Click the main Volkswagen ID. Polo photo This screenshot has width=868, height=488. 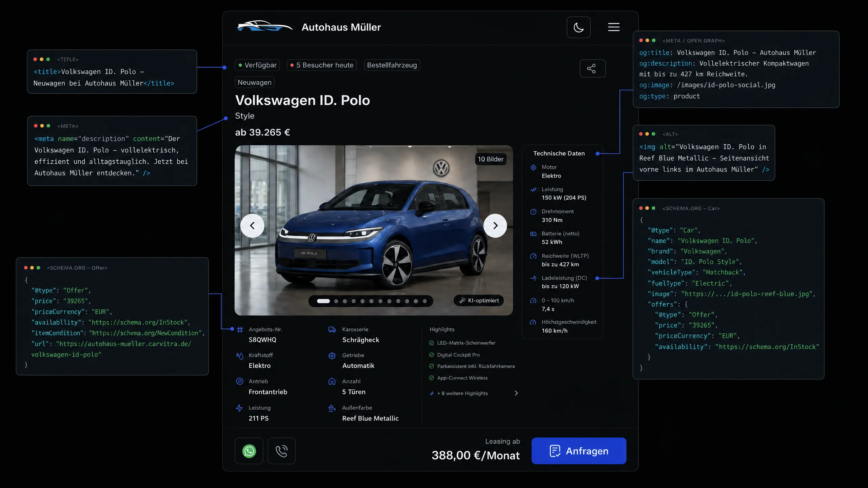point(374,230)
